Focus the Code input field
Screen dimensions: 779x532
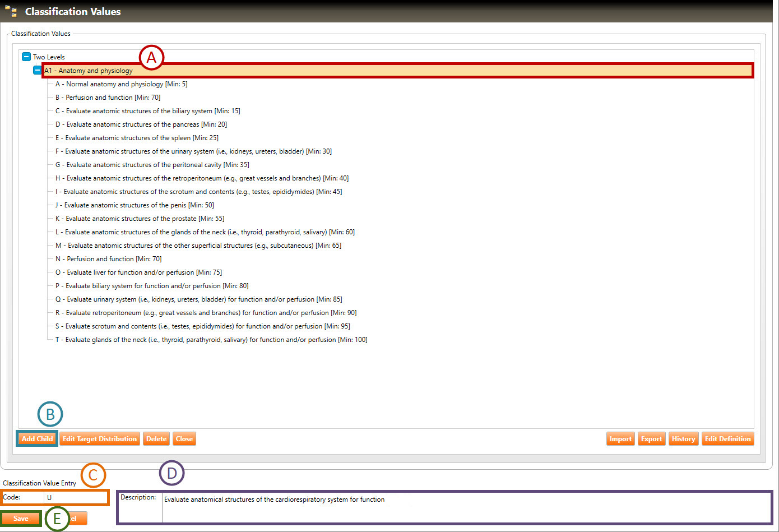pyautogui.click(x=76, y=497)
